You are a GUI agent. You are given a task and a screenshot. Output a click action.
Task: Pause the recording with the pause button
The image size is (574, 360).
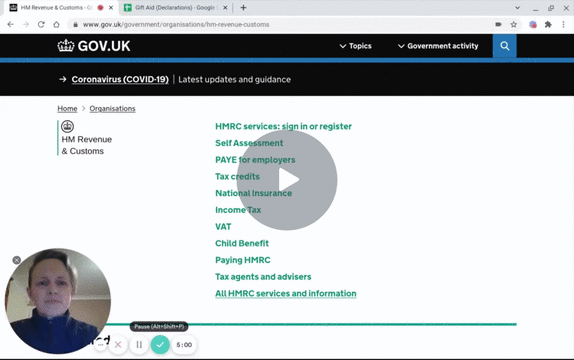coord(139,345)
